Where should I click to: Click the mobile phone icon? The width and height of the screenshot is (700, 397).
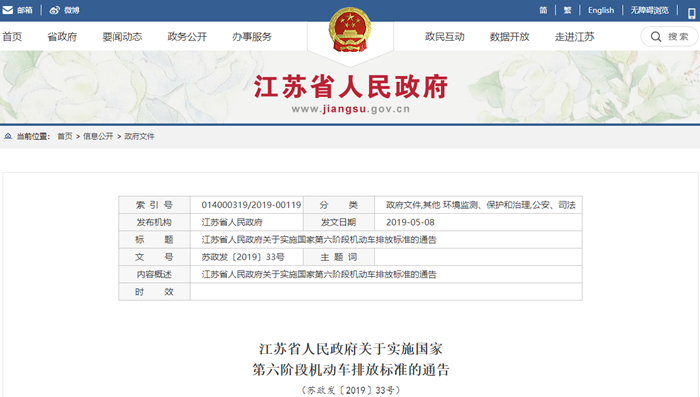click(x=692, y=13)
